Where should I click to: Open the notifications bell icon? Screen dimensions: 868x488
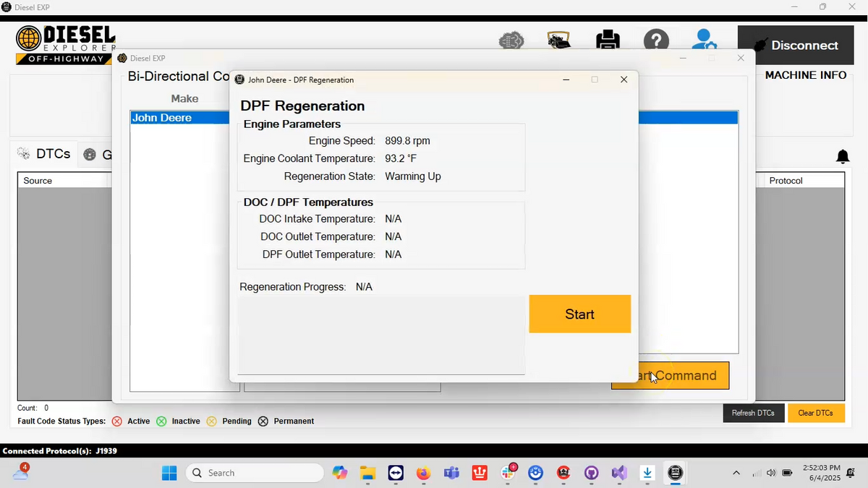[x=843, y=156]
